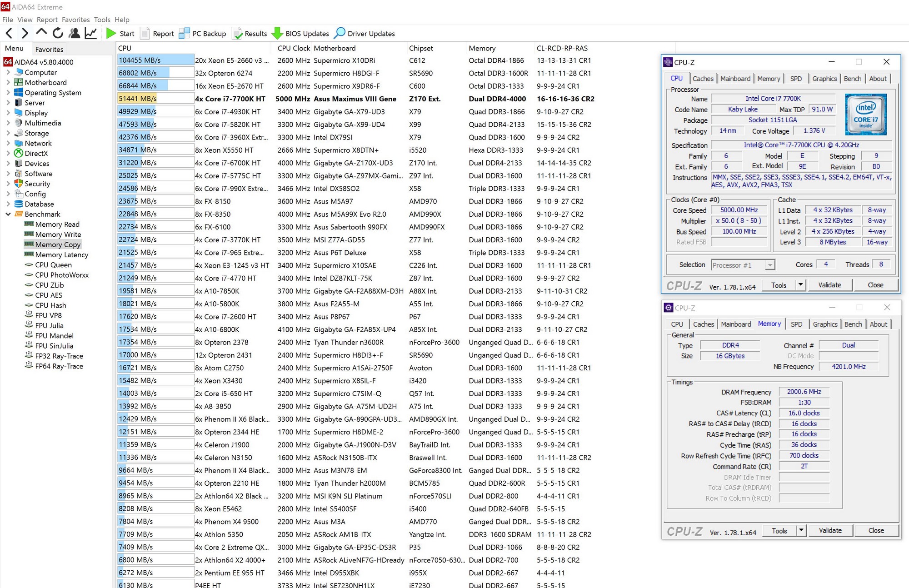
Task: Switch to Caches tab in top CPU-Z window
Action: point(703,79)
